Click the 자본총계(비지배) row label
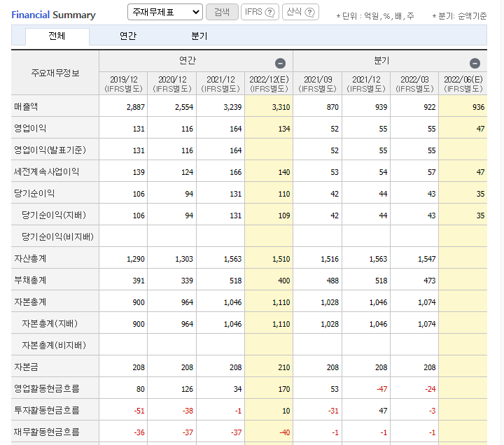Viewport: 504px width, 445px height. click(54, 345)
